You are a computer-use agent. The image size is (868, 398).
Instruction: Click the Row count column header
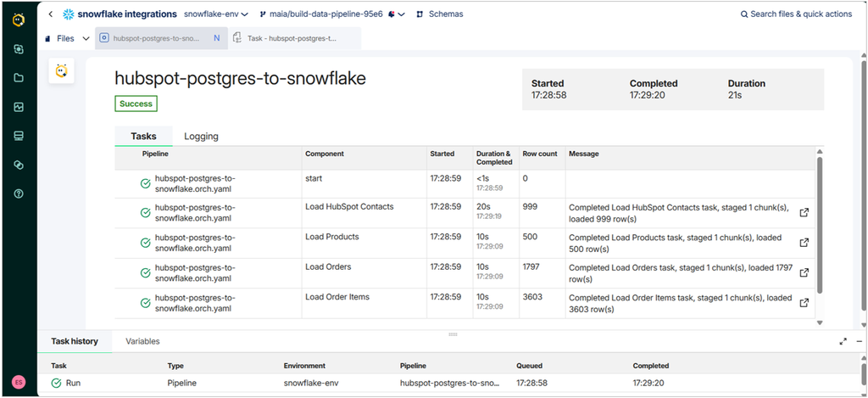click(540, 154)
